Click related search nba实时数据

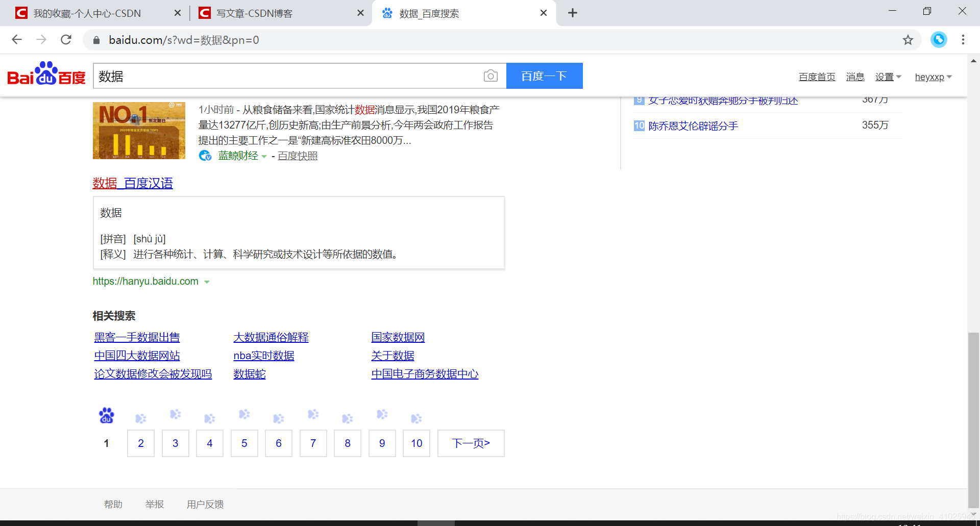(x=264, y=356)
